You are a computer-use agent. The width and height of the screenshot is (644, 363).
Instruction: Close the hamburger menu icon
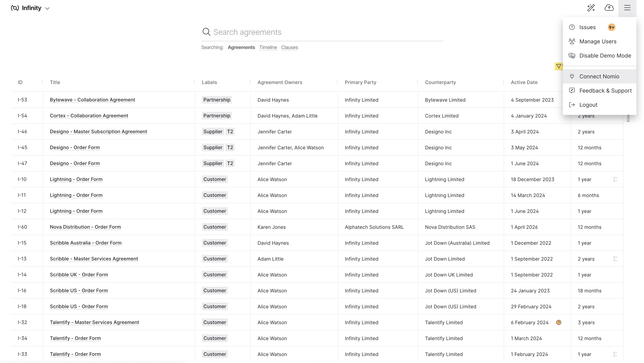coord(627,8)
